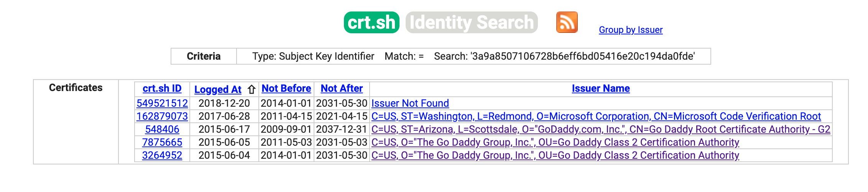The width and height of the screenshot is (868, 192).
Task: Click the green crt.sh logo
Action: (x=372, y=22)
